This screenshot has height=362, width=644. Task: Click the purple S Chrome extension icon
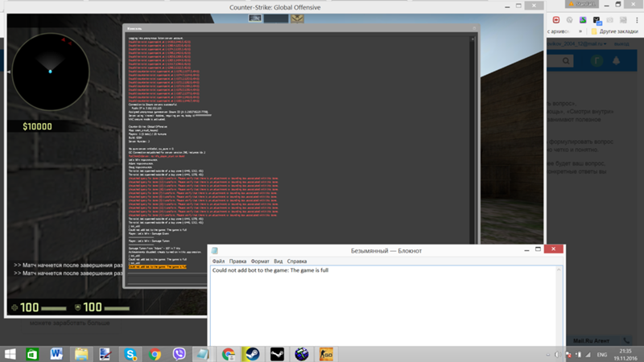click(x=583, y=19)
